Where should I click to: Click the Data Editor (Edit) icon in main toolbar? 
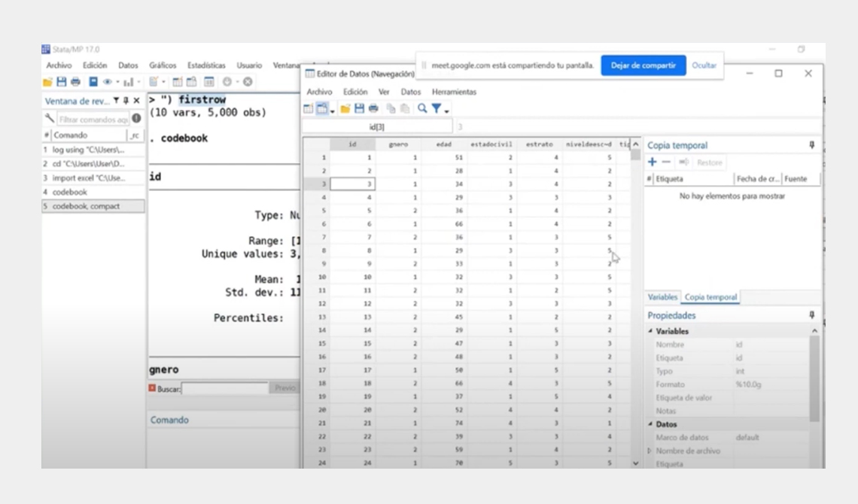tap(178, 82)
